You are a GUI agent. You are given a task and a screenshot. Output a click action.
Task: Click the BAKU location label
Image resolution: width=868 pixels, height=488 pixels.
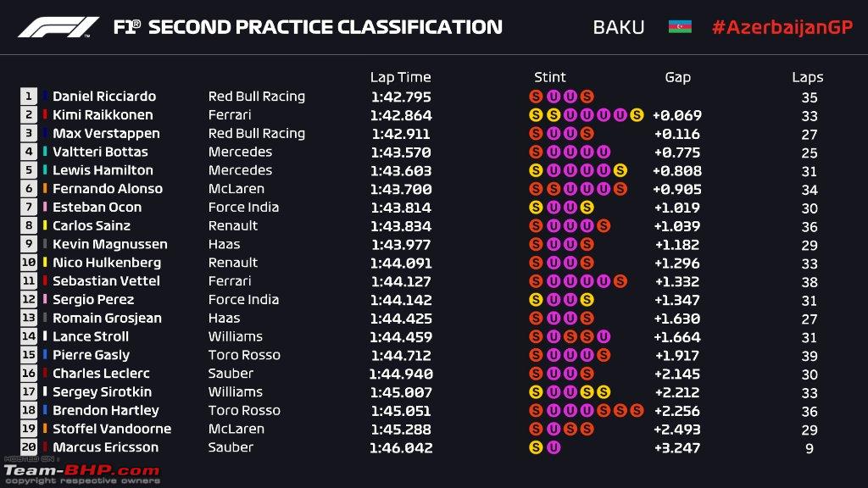pos(618,28)
